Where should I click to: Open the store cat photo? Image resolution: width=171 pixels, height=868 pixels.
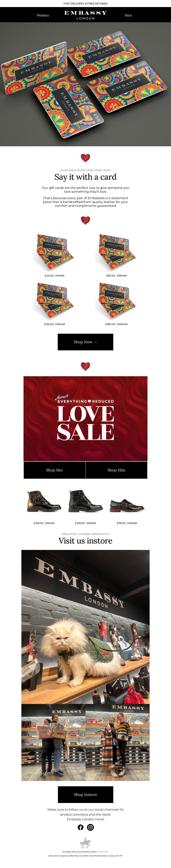pos(85,627)
